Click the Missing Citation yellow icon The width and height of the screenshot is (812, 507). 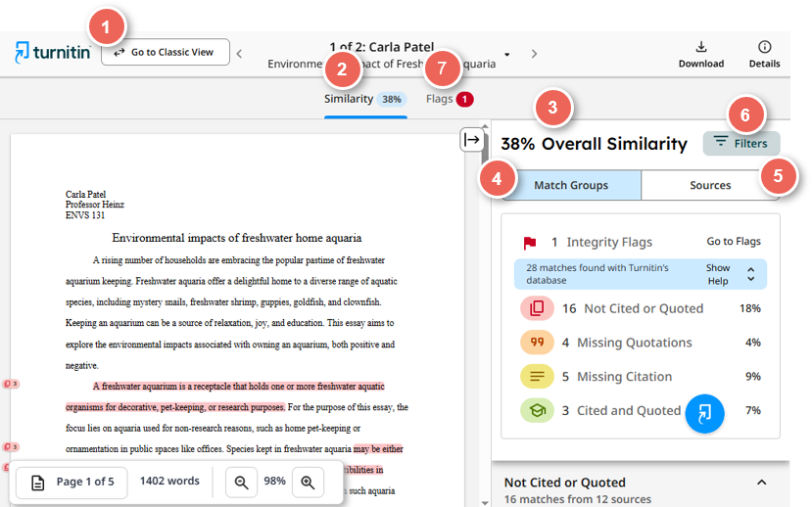pyautogui.click(x=537, y=377)
